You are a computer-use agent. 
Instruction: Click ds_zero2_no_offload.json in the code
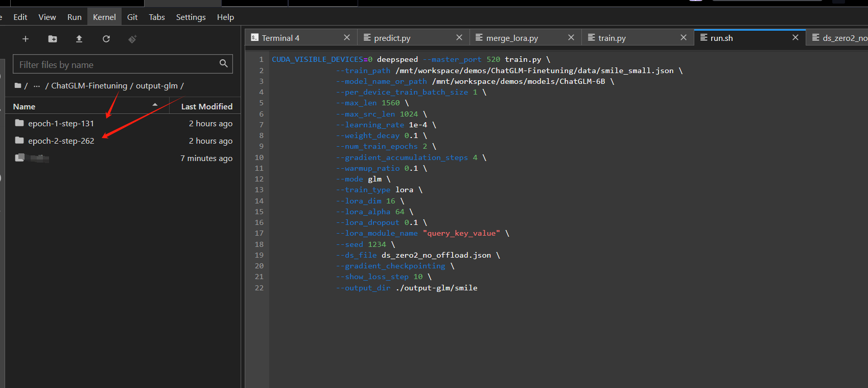436,255
